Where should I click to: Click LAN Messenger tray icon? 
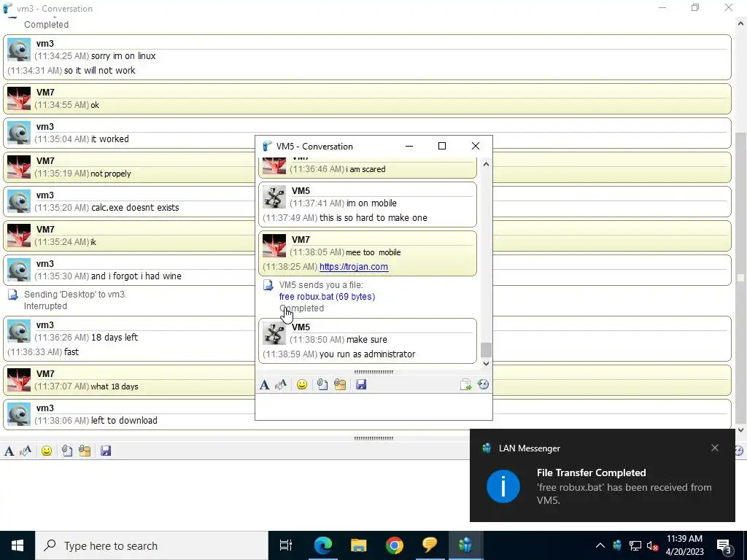pos(617,545)
